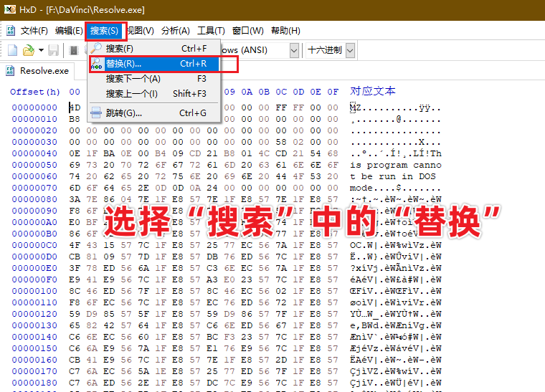
Task: Click byte 2D in row 00000160
Action: tap(281, 360)
